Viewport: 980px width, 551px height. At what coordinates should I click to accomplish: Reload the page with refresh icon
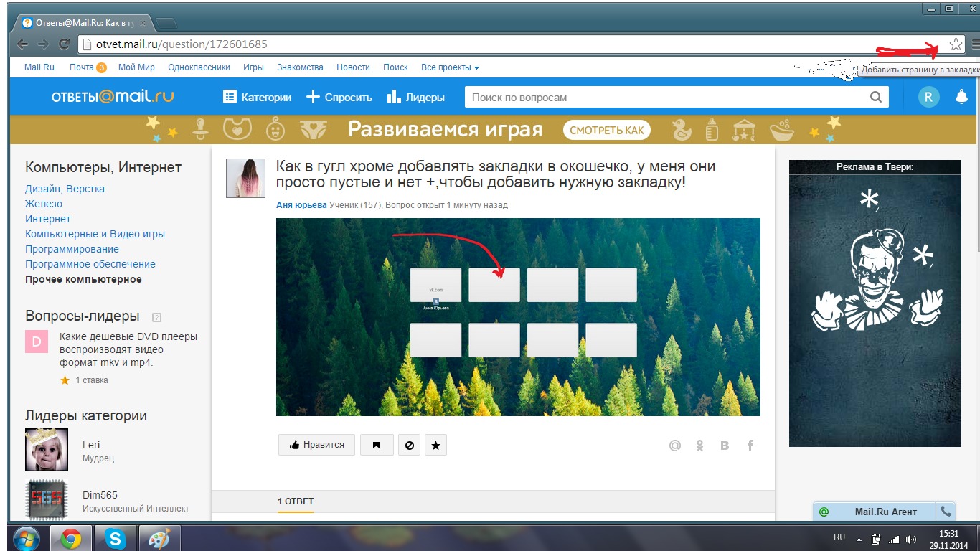coord(64,44)
